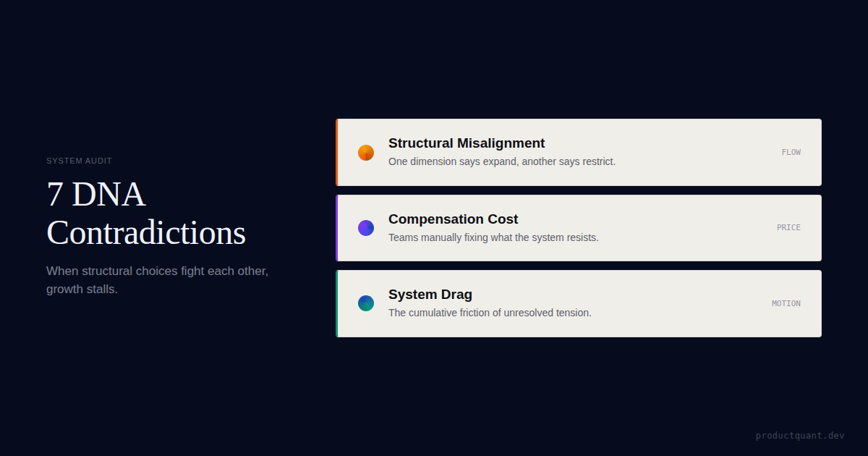Select the Structural Misalignment card title

pyautogui.click(x=467, y=143)
